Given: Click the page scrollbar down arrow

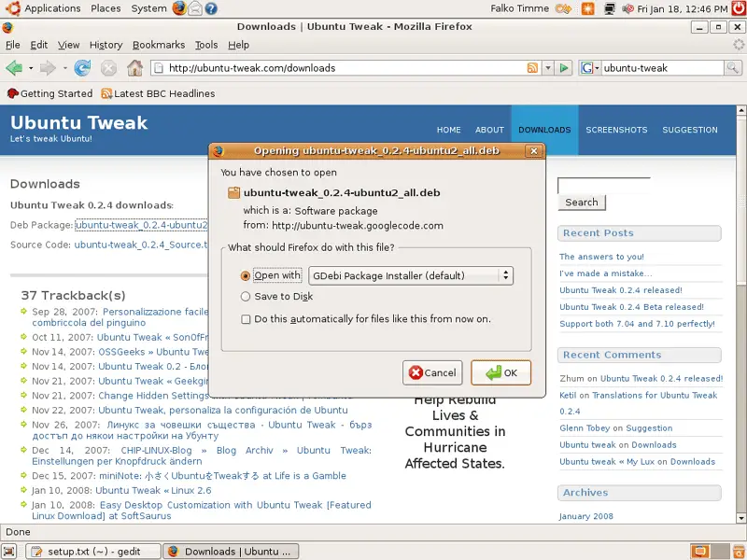Looking at the screenshot, I should coord(740,518).
